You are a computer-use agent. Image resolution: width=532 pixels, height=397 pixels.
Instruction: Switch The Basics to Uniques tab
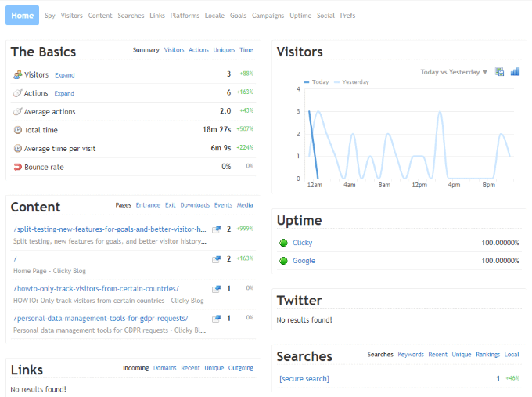click(x=224, y=50)
